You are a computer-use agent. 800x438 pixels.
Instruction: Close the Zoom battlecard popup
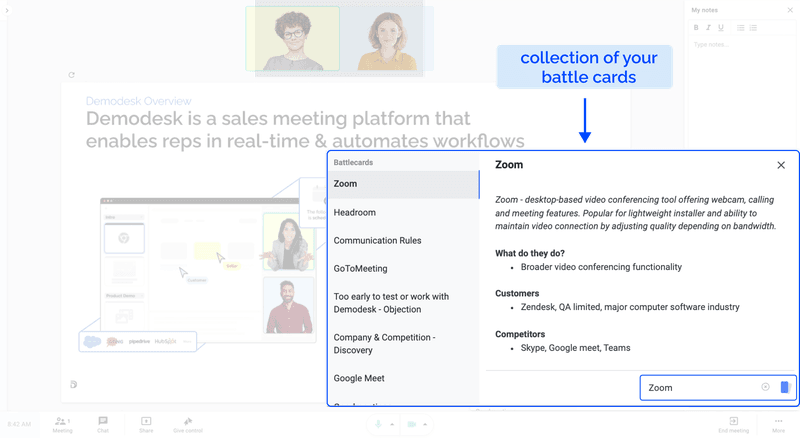781,165
